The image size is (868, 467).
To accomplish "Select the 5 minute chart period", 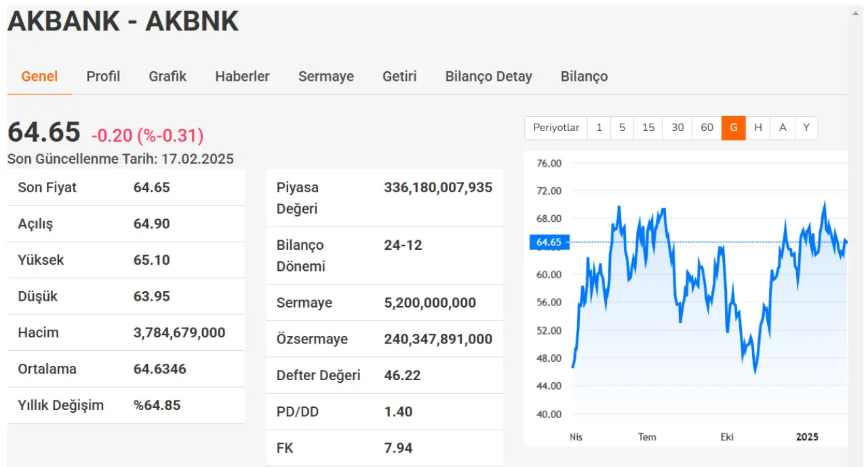I will 622,128.
